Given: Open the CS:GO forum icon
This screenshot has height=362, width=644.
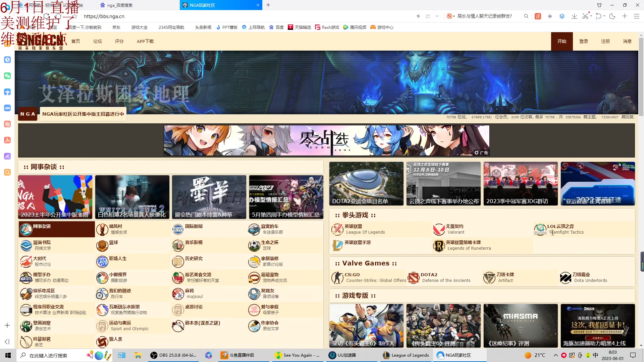Looking at the screenshot, I should (337, 278).
